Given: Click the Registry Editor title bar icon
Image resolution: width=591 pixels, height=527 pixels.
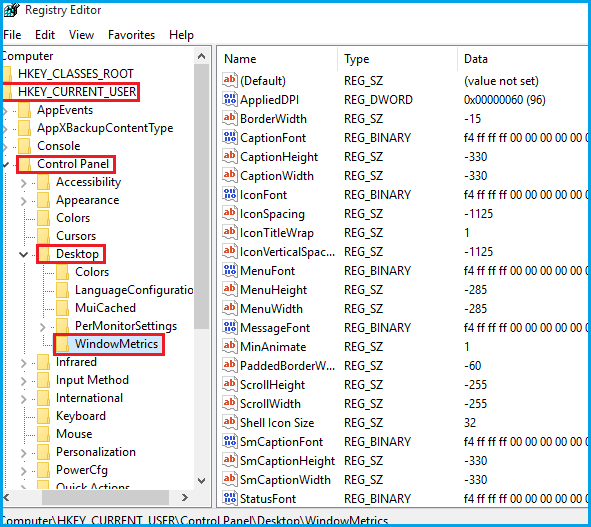Looking at the screenshot, I should click(x=11, y=10).
